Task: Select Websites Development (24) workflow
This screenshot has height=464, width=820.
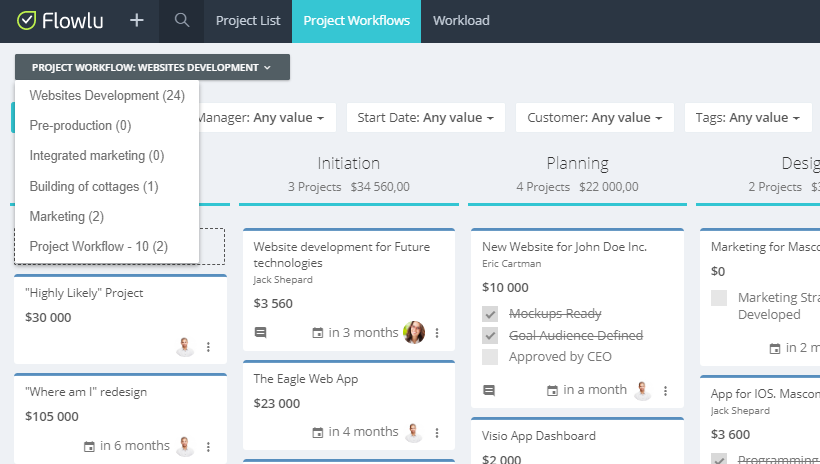Action: (107, 96)
